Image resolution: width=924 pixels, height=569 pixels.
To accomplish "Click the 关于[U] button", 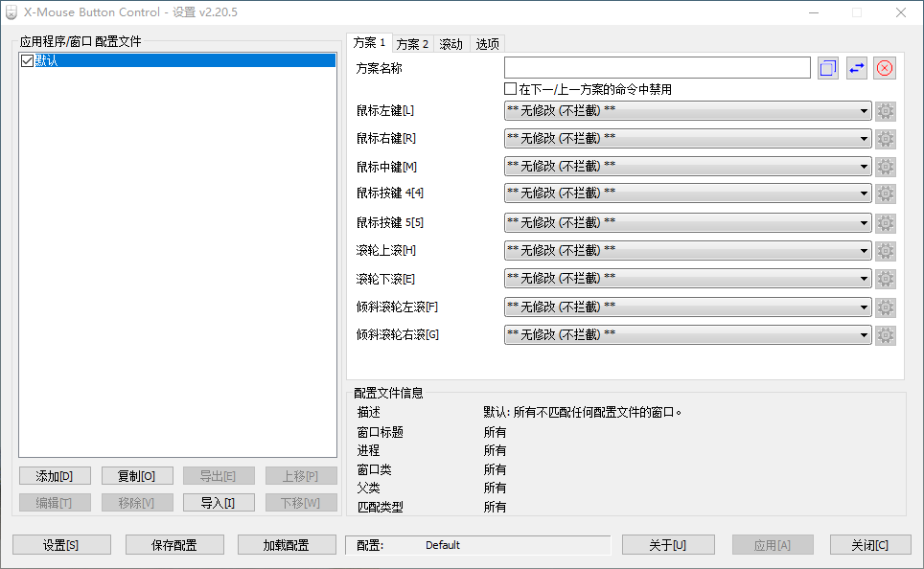I will click(668, 544).
